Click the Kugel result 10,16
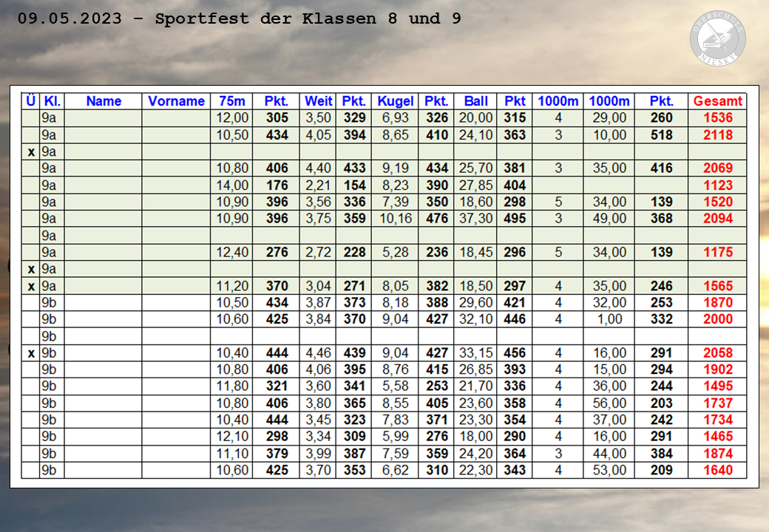Screen dimensions: 769x532 click(396, 219)
